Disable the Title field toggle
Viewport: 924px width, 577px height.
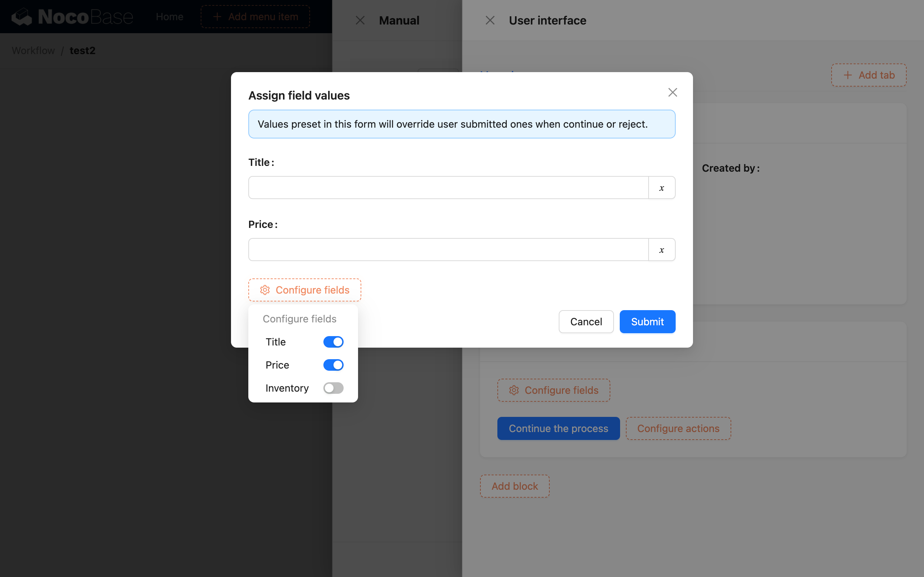pos(333,342)
